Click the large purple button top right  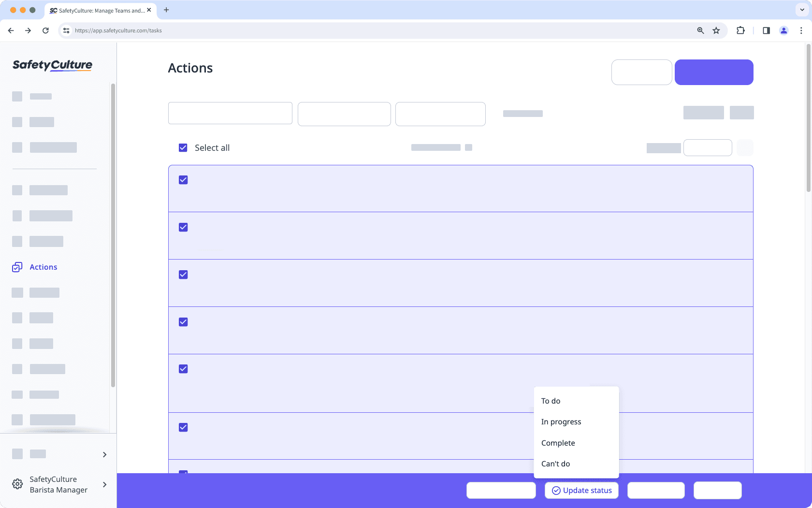pyautogui.click(x=714, y=72)
